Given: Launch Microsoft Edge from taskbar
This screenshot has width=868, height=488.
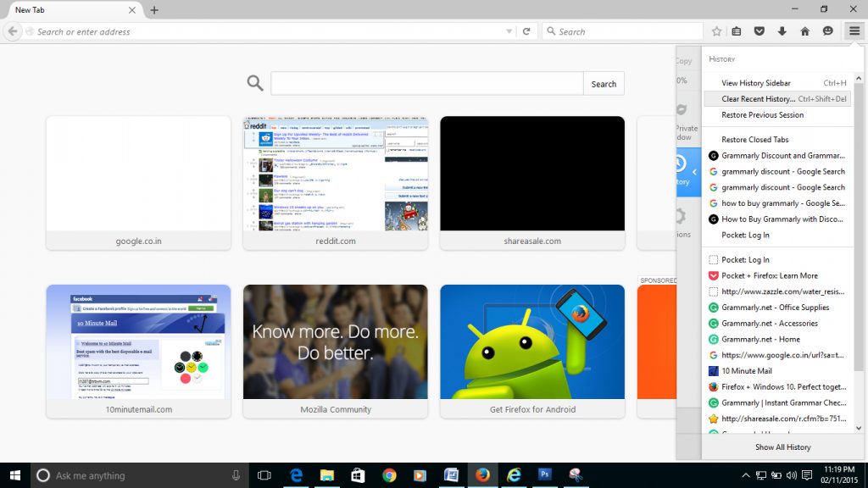Looking at the screenshot, I should (296, 475).
